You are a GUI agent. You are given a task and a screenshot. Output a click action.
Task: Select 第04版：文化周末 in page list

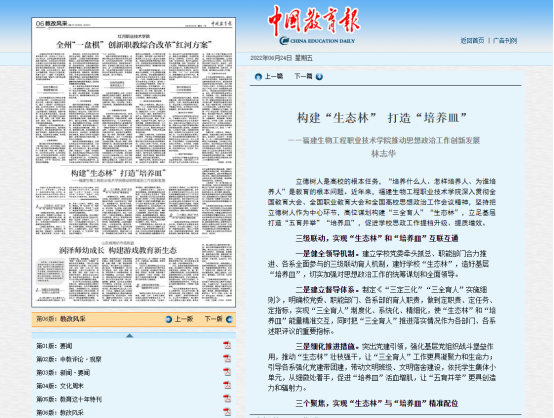[60, 386]
